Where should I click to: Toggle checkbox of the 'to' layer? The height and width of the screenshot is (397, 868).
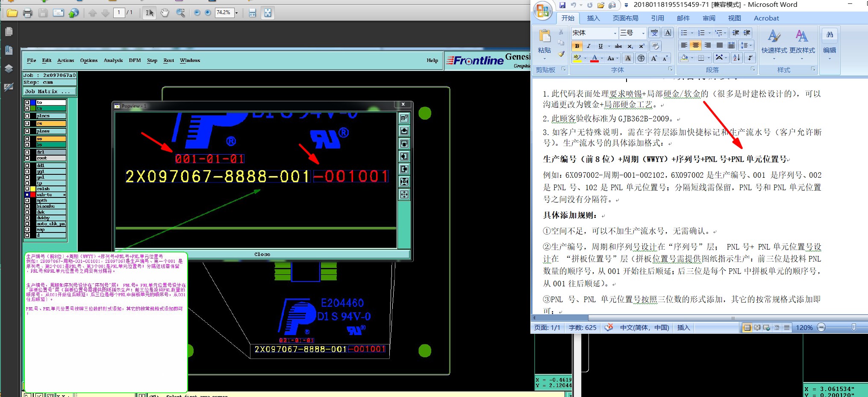pyautogui.click(x=27, y=103)
